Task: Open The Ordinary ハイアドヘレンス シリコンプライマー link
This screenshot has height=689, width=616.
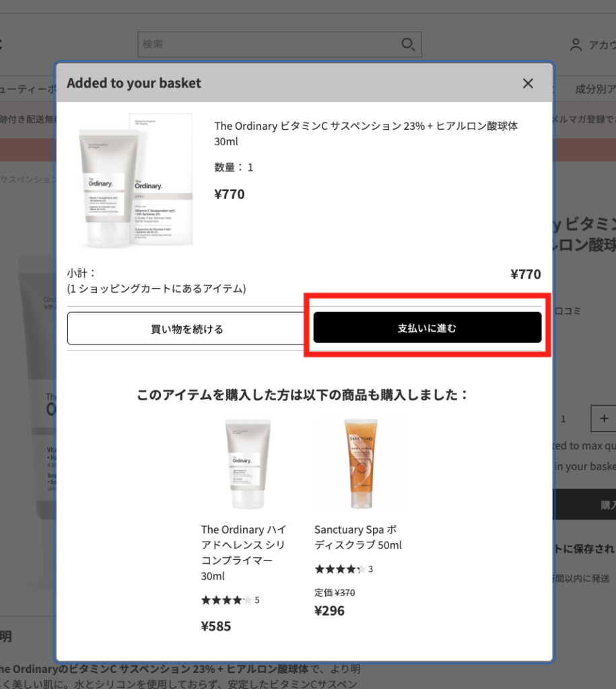Action: [244, 553]
